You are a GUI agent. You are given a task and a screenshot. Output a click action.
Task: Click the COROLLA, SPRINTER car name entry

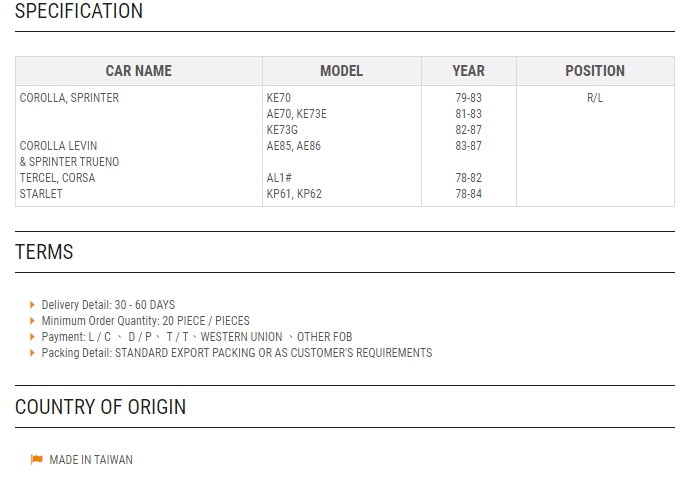point(69,98)
